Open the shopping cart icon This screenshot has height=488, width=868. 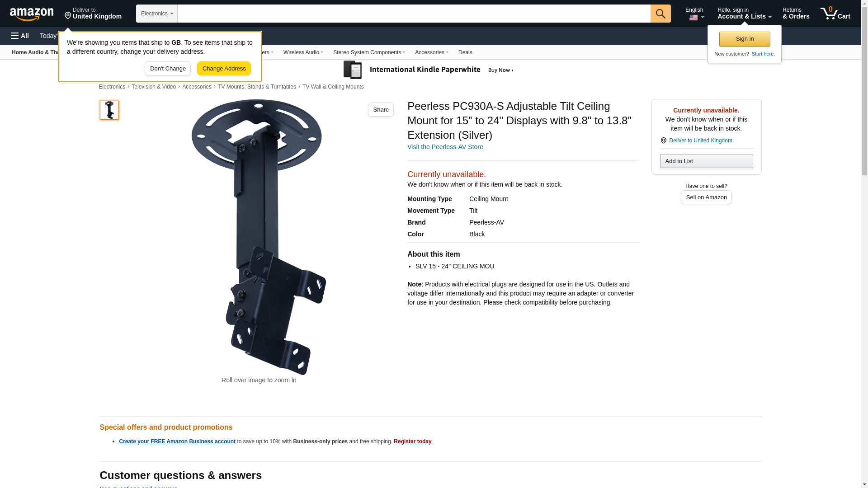835,14
